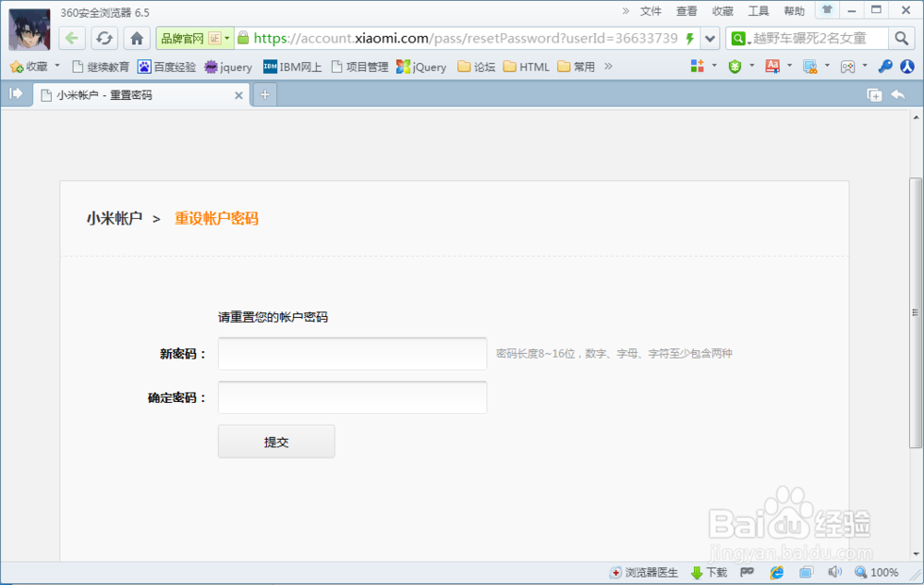
Task: Toggle the privacy mask mode icon
Action: 747,572
